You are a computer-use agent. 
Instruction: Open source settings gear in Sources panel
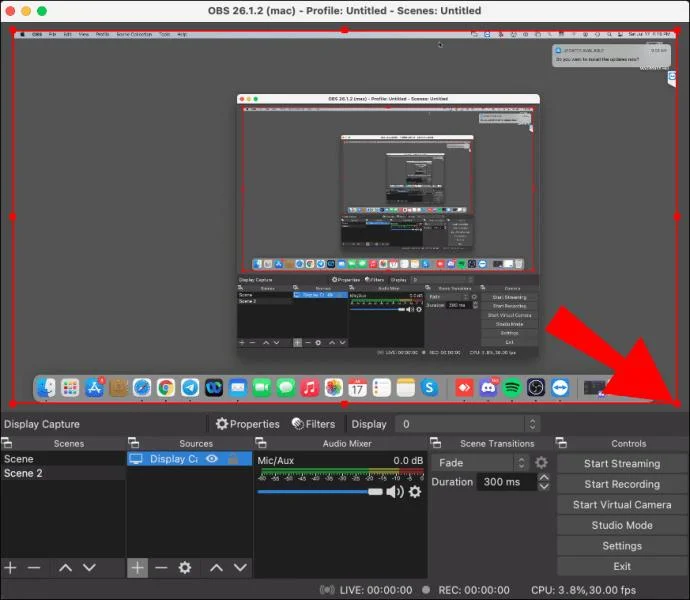[185, 567]
